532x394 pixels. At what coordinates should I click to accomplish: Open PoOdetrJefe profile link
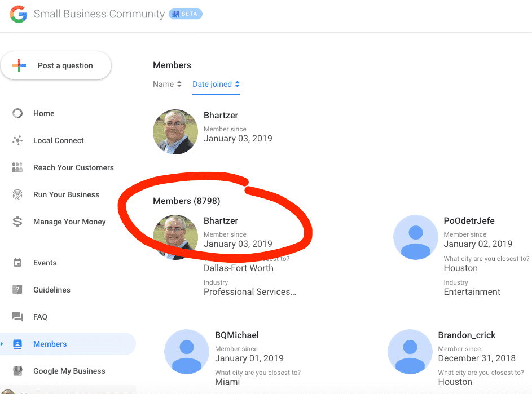(469, 221)
